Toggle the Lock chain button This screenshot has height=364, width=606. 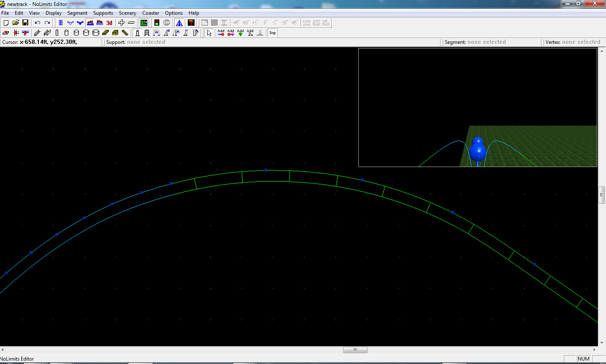coord(307,23)
